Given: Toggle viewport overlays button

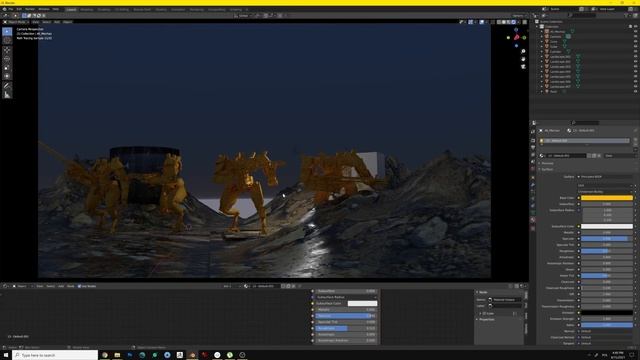Looking at the screenshot, I should click(x=482, y=22).
